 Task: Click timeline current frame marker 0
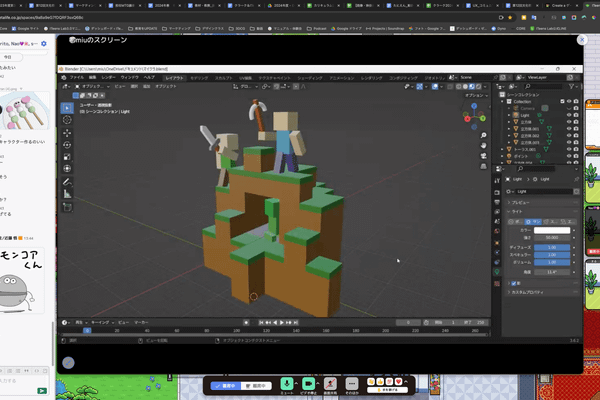click(x=87, y=330)
